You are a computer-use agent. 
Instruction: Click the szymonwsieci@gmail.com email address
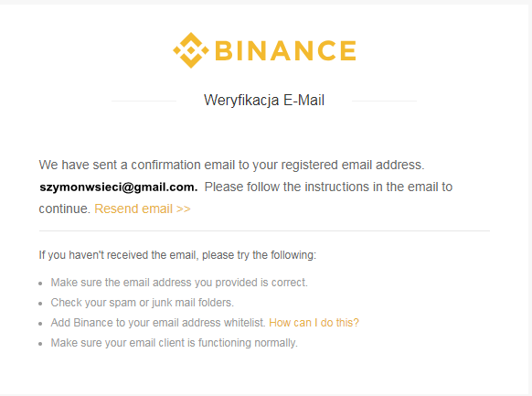119,187
